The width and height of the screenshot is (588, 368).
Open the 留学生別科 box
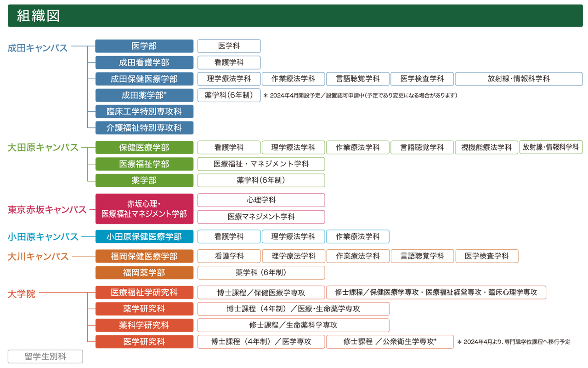point(45,356)
